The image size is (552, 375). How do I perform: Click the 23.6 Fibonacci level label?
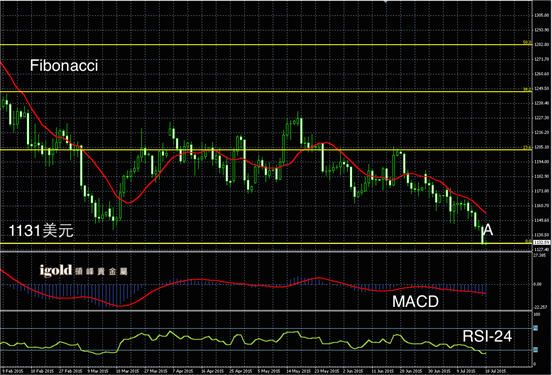(527, 148)
